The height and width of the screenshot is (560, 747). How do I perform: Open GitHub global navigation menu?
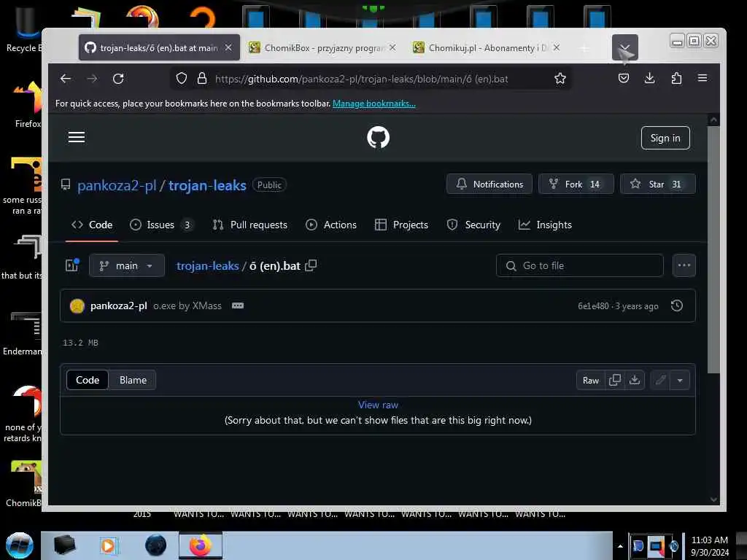[x=77, y=138]
